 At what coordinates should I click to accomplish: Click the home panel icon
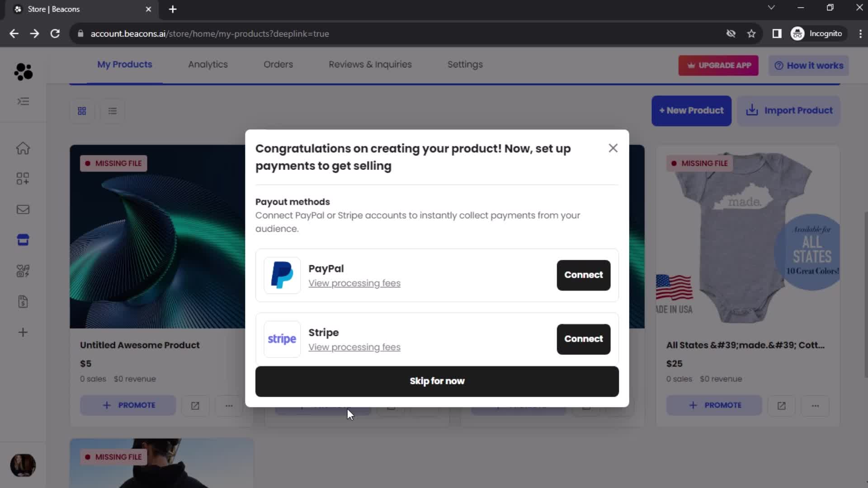click(x=23, y=147)
